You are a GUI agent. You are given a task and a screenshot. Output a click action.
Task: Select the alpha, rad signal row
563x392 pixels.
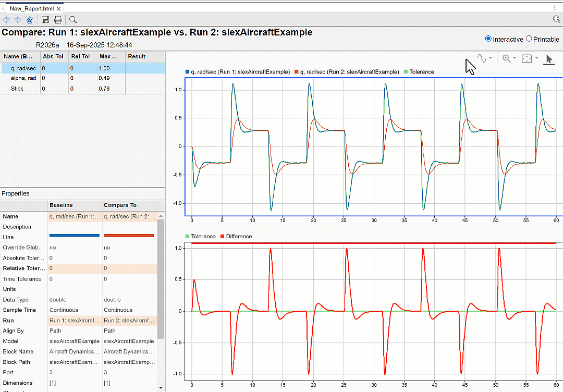(83, 78)
